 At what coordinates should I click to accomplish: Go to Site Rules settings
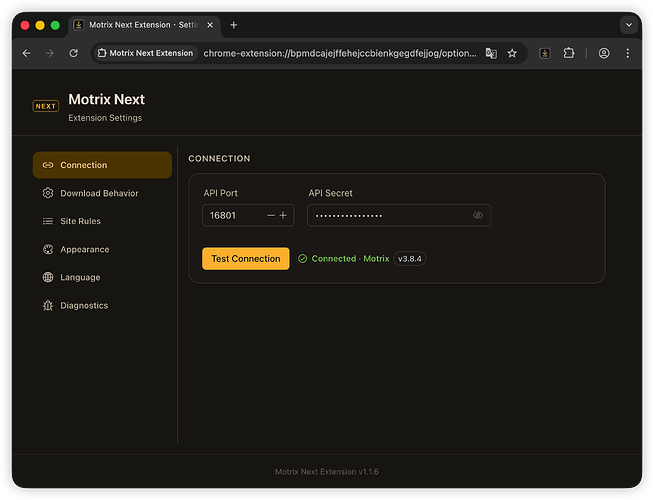(102, 221)
